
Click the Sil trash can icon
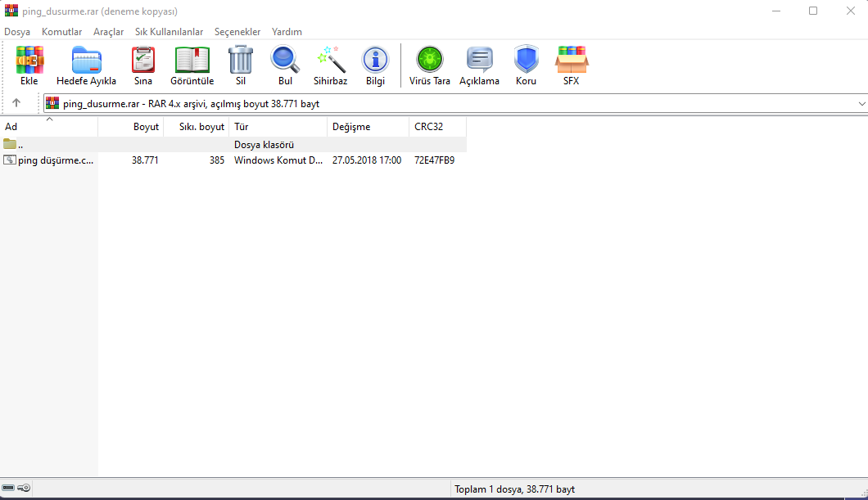(x=240, y=60)
